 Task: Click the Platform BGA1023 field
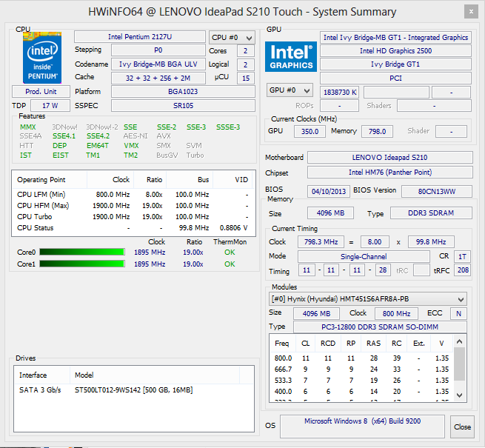[183, 92]
